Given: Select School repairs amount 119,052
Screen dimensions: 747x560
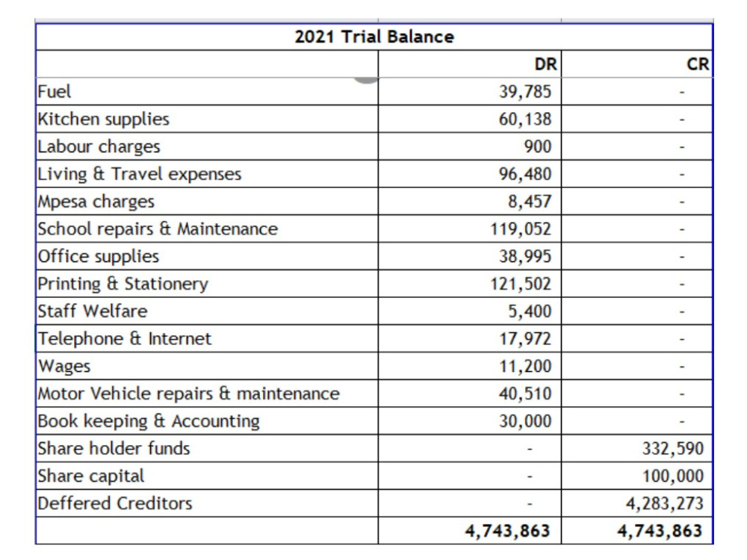Looking at the screenshot, I should tap(521, 229).
